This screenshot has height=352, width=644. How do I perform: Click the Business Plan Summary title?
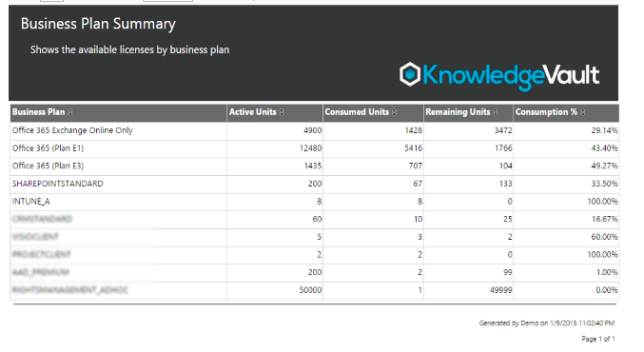[98, 24]
